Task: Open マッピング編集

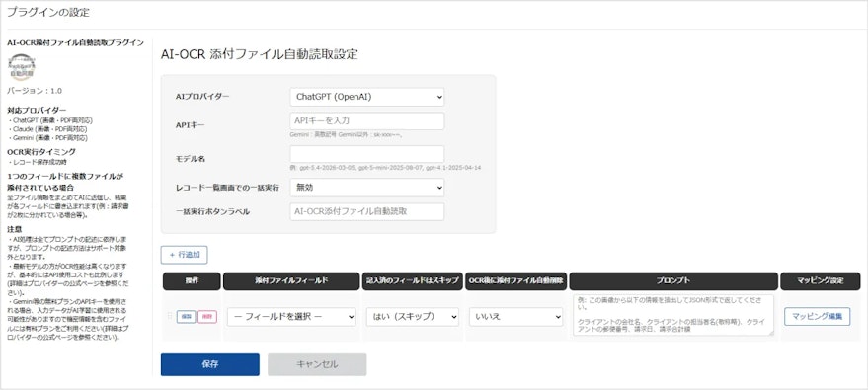Action: (817, 317)
